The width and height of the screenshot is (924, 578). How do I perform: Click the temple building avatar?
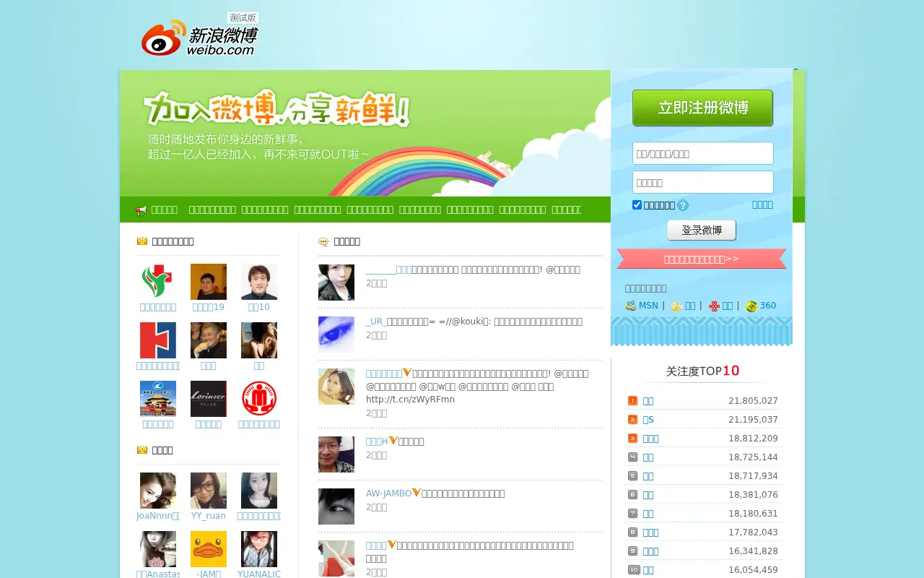[158, 399]
